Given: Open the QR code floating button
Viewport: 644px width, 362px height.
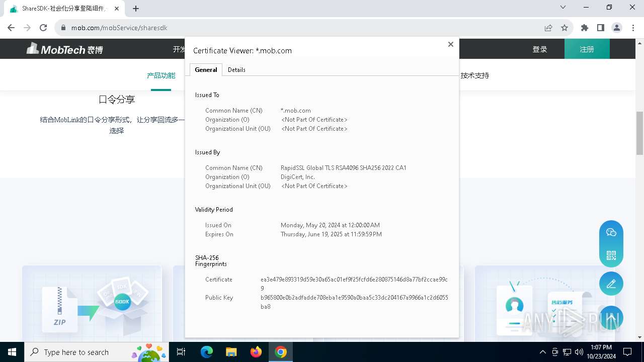Looking at the screenshot, I should [x=611, y=255].
